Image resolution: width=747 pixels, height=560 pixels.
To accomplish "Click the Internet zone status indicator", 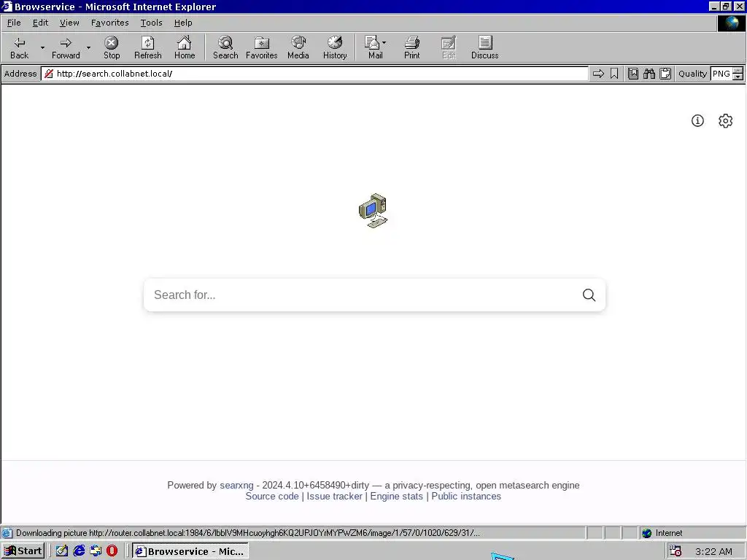I will click(x=663, y=533).
